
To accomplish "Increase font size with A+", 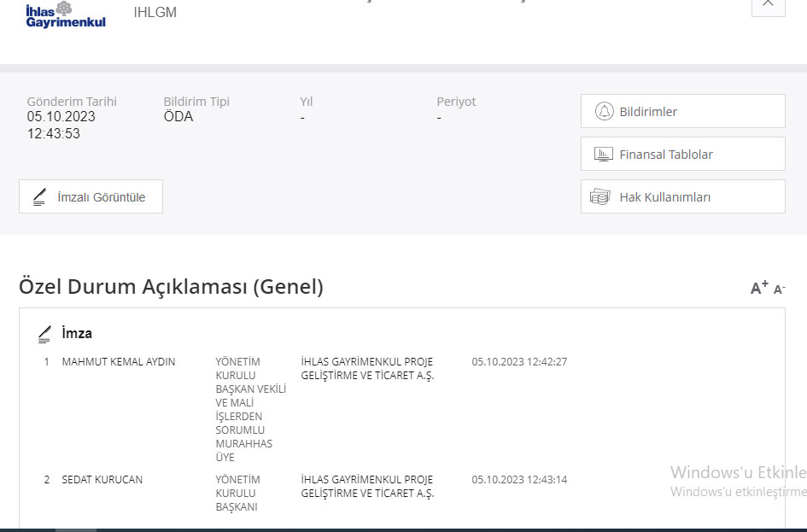I will coord(759,288).
